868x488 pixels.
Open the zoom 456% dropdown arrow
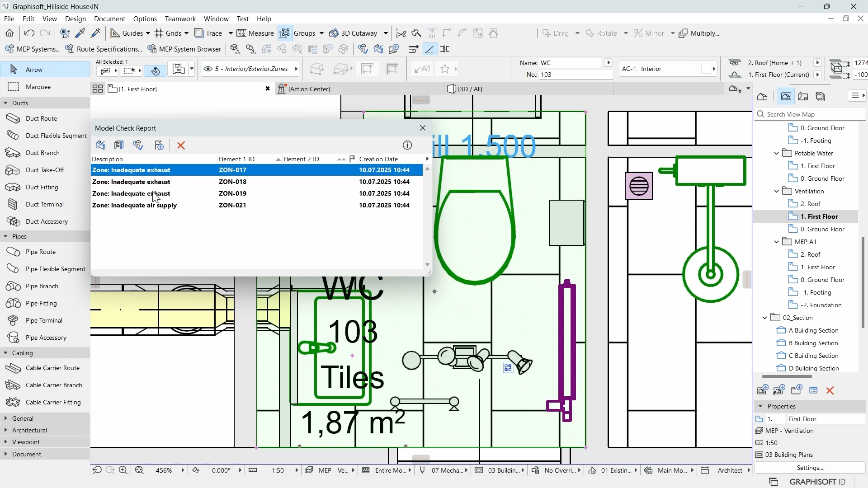pos(183,470)
